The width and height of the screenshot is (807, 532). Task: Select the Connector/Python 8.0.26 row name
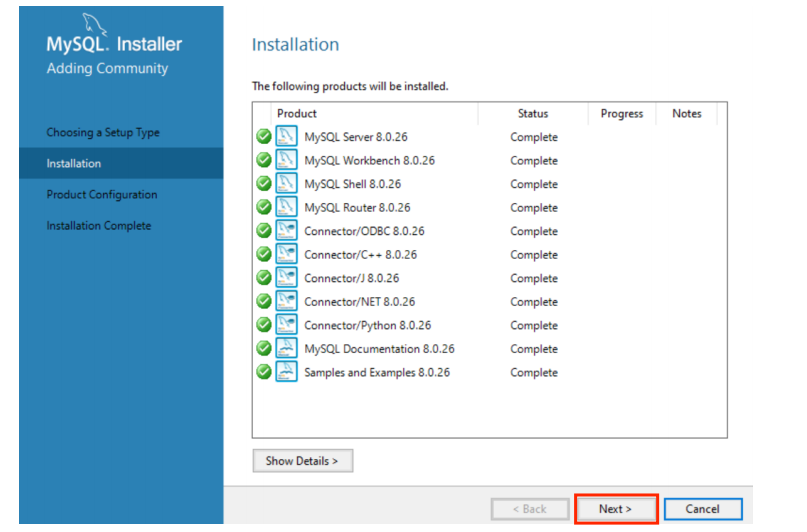pyautogui.click(x=367, y=325)
